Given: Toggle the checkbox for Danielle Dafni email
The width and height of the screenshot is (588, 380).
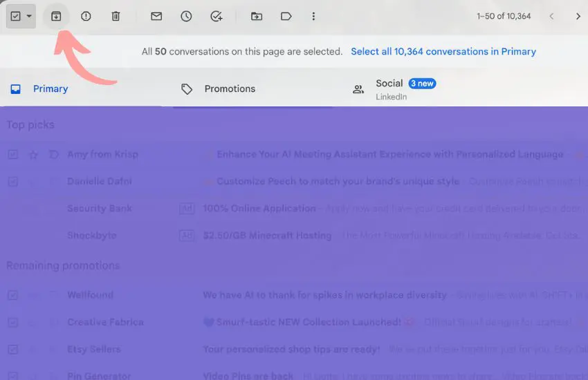Looking at the screenshot, I should [x=12, y=182].
